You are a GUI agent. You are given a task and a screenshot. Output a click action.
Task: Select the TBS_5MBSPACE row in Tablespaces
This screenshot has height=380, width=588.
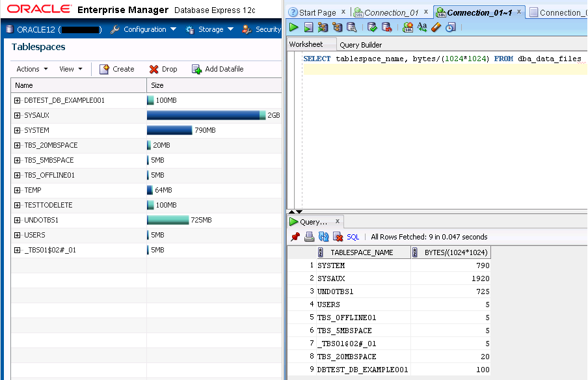coord(146,160)
